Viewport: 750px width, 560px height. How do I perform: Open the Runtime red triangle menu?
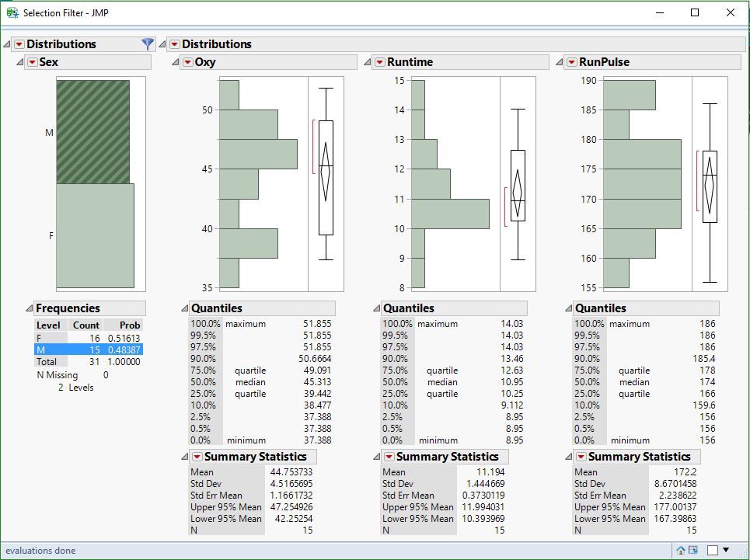pyautogui.click(x=380, y=62)
